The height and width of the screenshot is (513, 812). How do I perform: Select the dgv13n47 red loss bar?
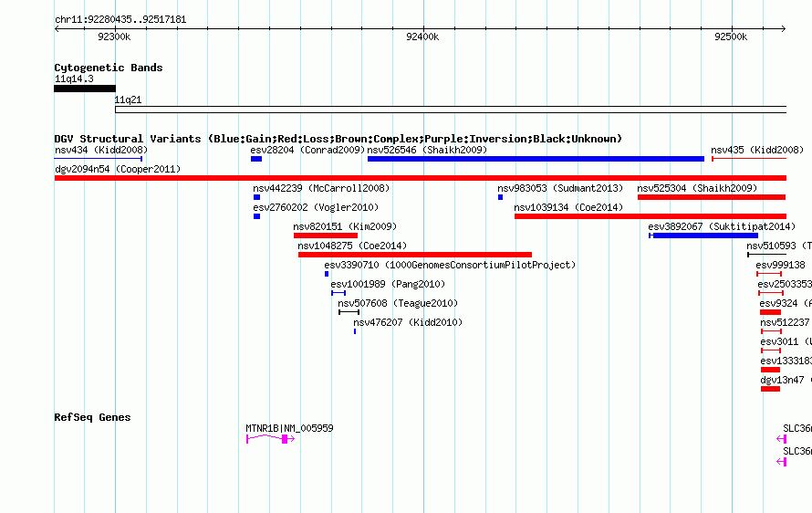(771, 389)
